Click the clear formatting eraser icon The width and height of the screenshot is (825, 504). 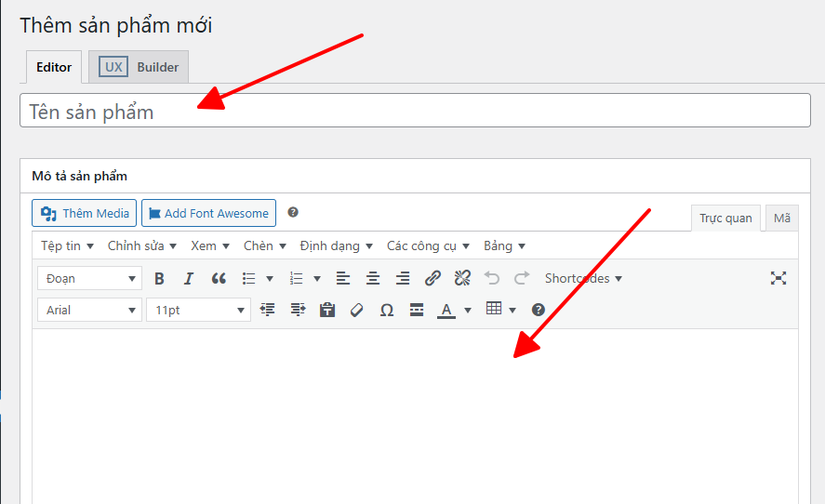[x=357, y=310]
